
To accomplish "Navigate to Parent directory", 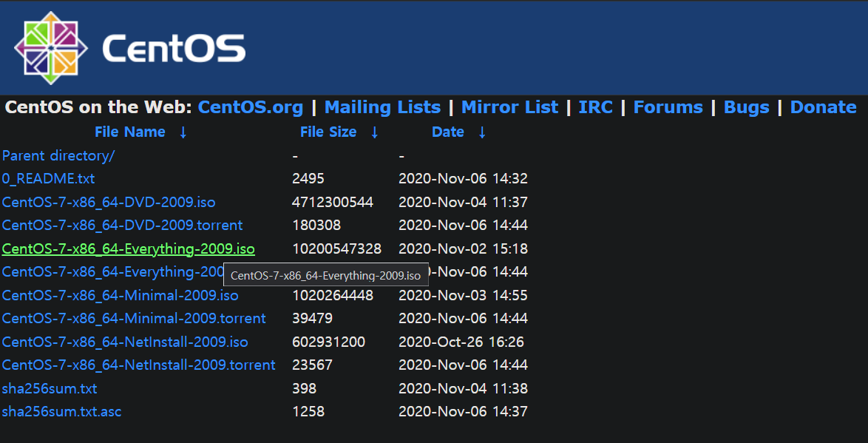I will point(58,155).
